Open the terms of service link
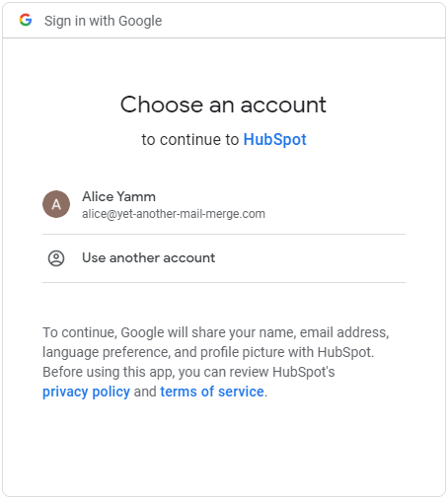 (x=212, y=392)
